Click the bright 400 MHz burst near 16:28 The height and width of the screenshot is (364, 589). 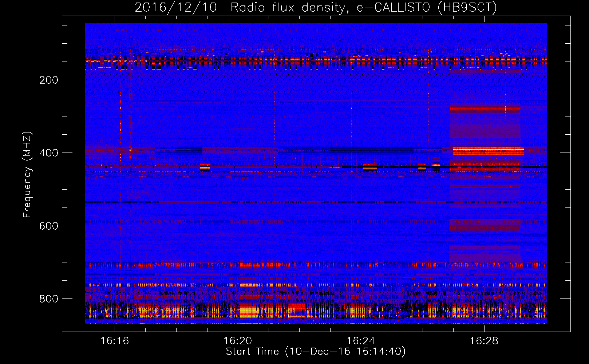click(x=488, y=151)
